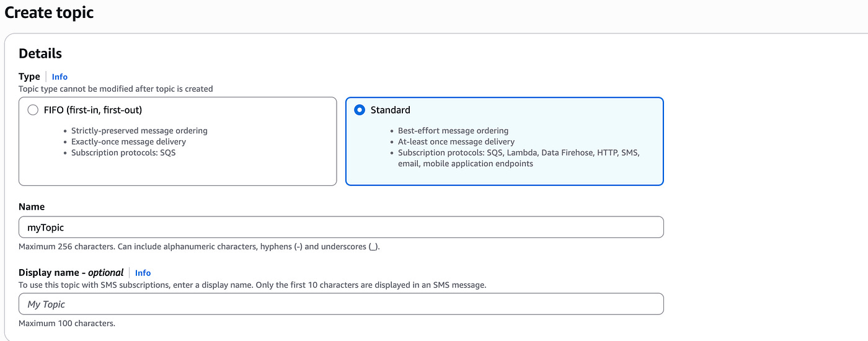The height and width of the screenshot is (341, 868).
Task: Click the Display name - optional label
Action: pos(71,273)
